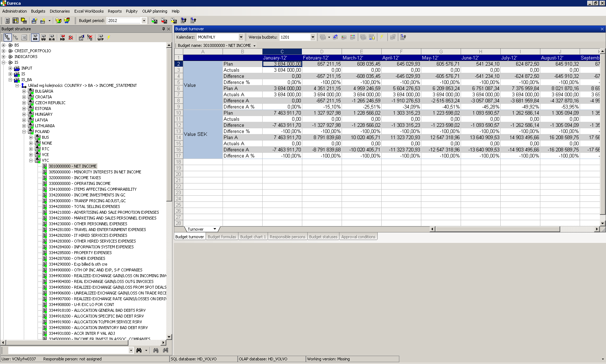Viewport: 606px width, 364px height.
Task: Click the Budget structure tree vertical scrollbar thumb
Action: (x=169, y=124)
